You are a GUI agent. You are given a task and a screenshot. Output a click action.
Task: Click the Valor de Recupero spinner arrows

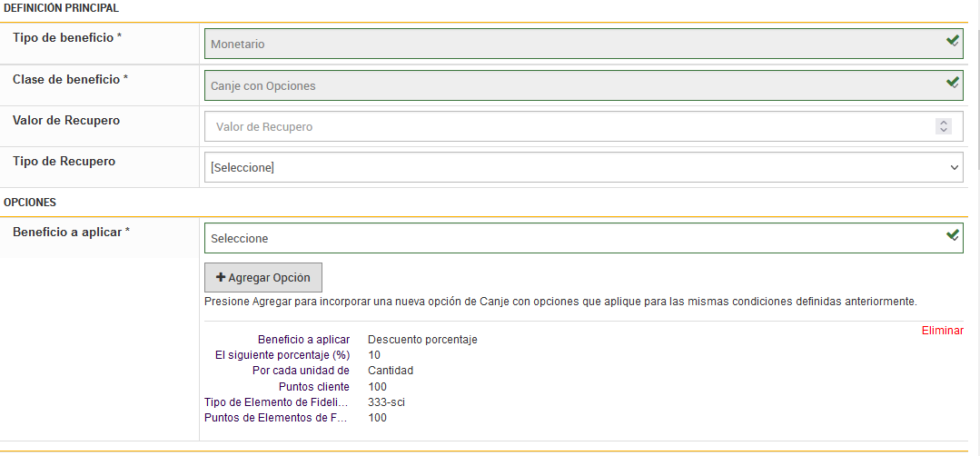(x=943, y=127)
